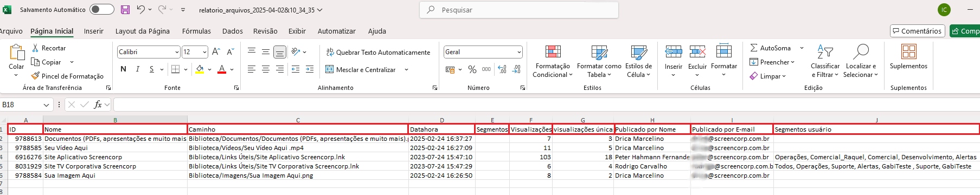
Task: Click the percent style icon
Action: tap(472, 69)
